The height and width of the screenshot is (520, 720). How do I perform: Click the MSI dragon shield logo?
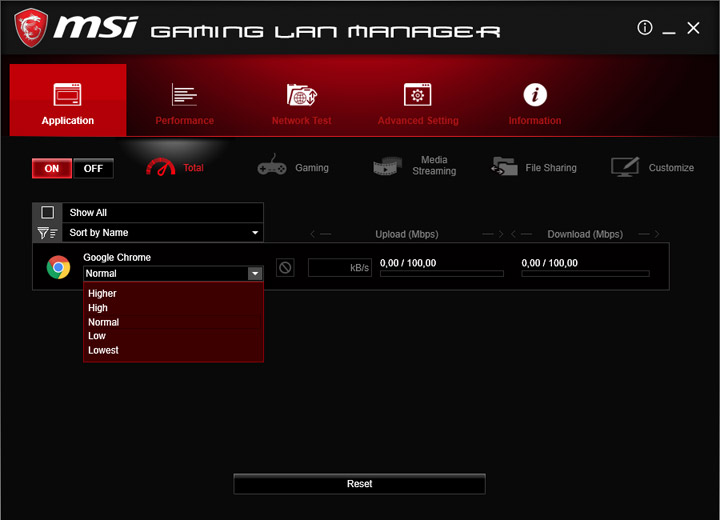[31, 28]
